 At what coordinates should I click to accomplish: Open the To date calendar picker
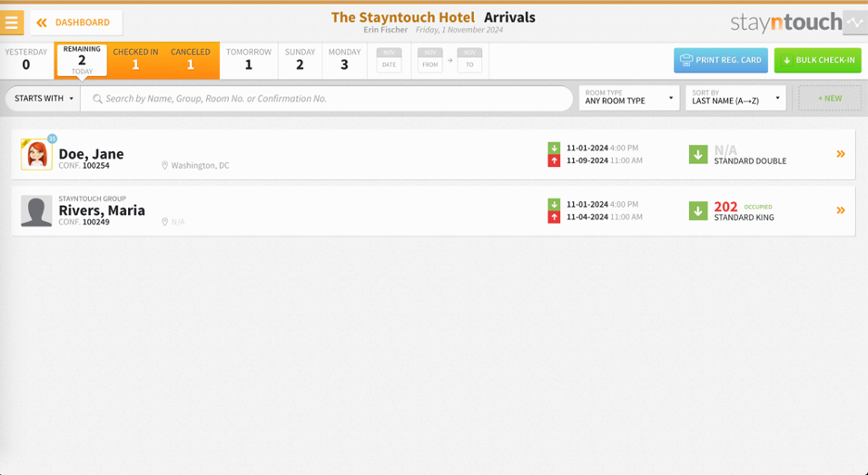coord(469,59)
